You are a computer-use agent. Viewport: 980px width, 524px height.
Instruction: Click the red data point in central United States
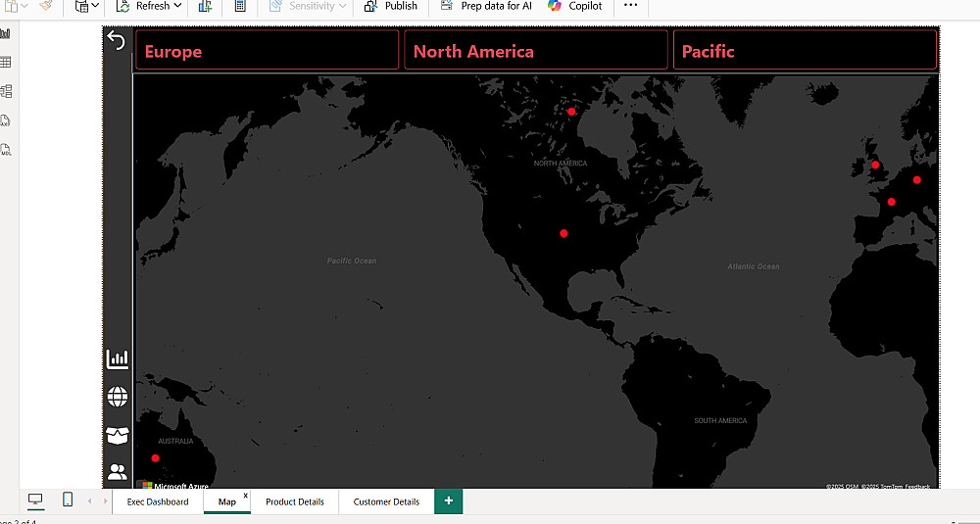pyautogui.click(x=563, y=233)
